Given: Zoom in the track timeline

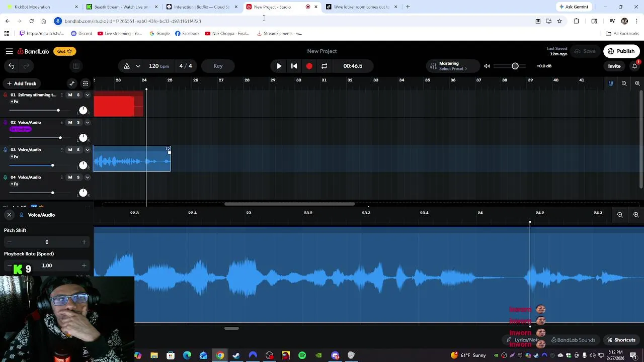Looking at the screenshot, I should pos(637,83).
